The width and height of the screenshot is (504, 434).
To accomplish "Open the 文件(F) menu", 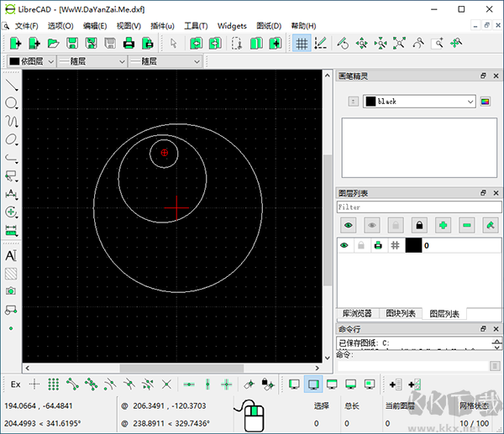I will pos(26,26).
